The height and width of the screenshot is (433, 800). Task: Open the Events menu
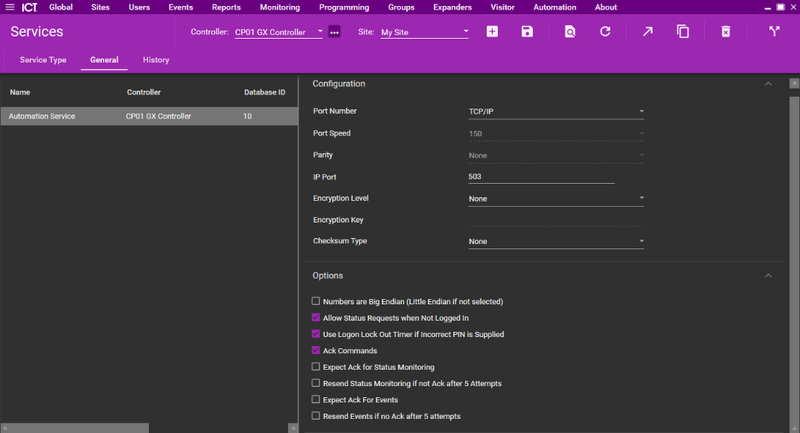coord(181,7)
